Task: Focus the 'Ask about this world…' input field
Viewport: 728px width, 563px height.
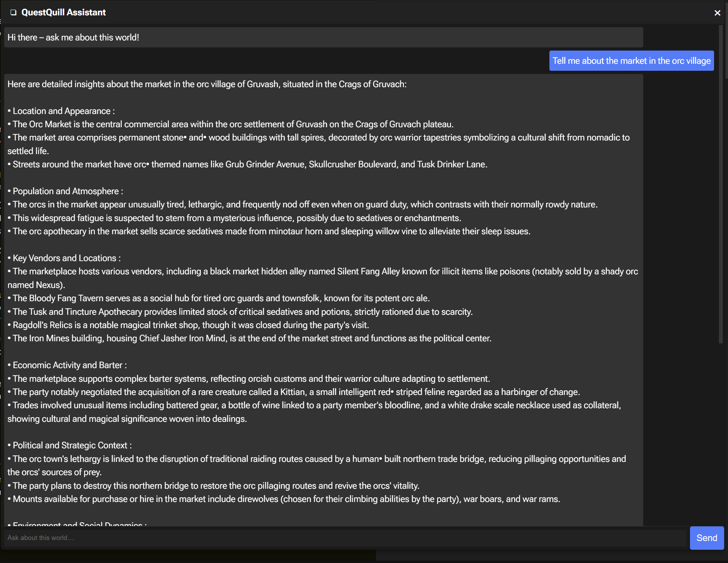Action: click(345, 538)
